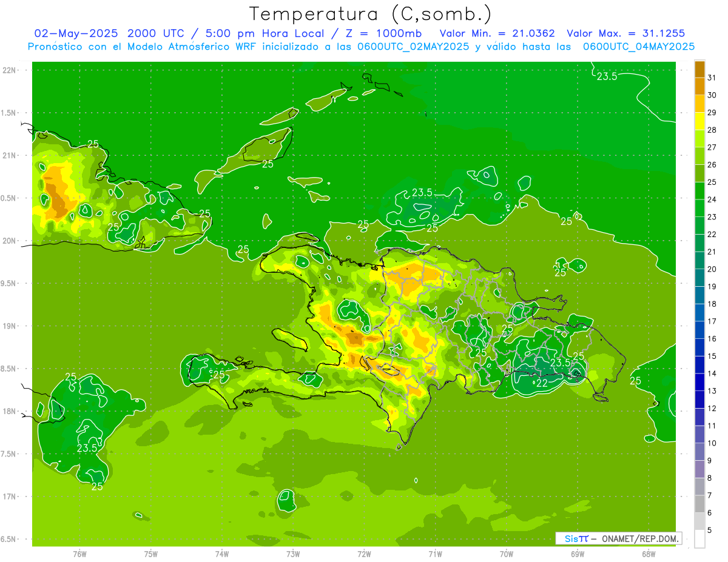The width and height of the screenshot is (728, 562).
Task: Click the "22" contour label on the map
Action: tap(542, 383)
